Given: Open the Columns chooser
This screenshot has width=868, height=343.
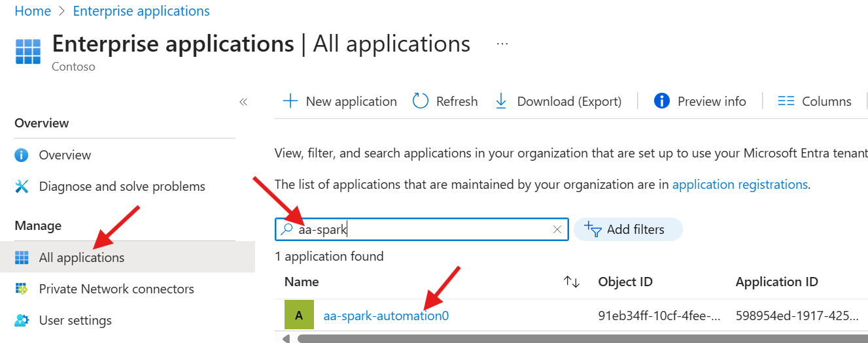Looking at the screenshot, I should coord(814,101).
